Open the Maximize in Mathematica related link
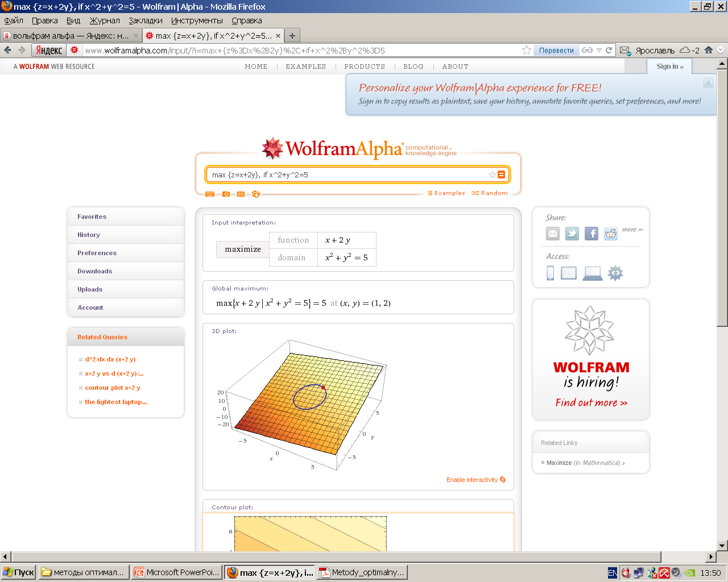The image size is (728, 582). pyautogui.click(x=586, y=463)
